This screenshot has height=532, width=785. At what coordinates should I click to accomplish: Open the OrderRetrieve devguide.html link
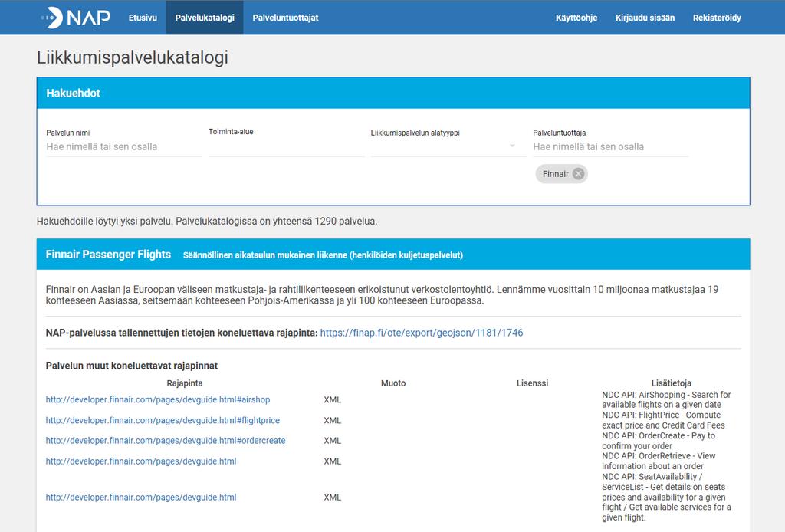[141, 461]
